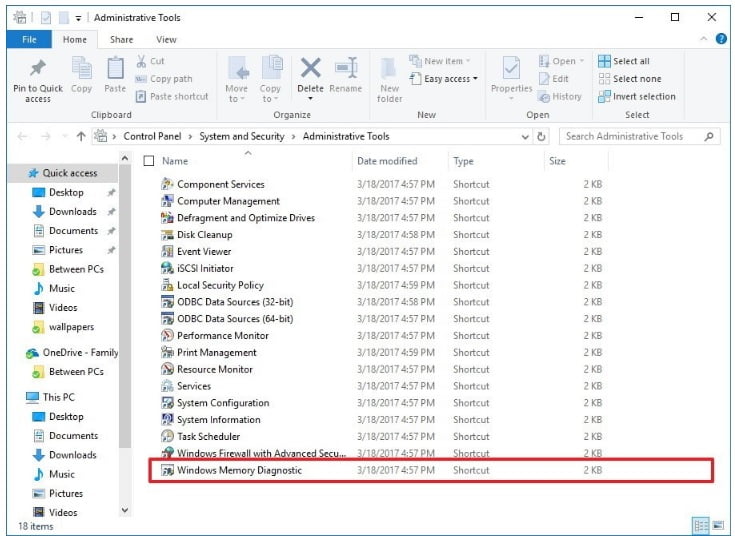Select the iSCSI Initiator icon
Image resolution: width=735 pixels, height=536 pixels.
tap(167, 268)
